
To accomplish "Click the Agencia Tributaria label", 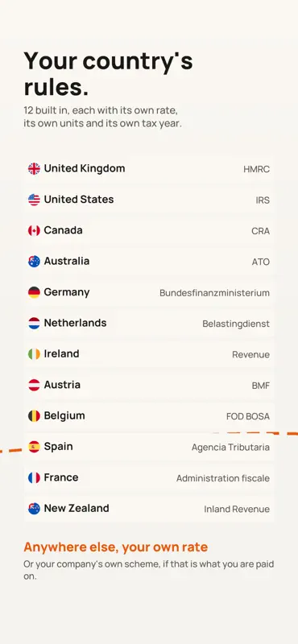I will pos(230,448).
